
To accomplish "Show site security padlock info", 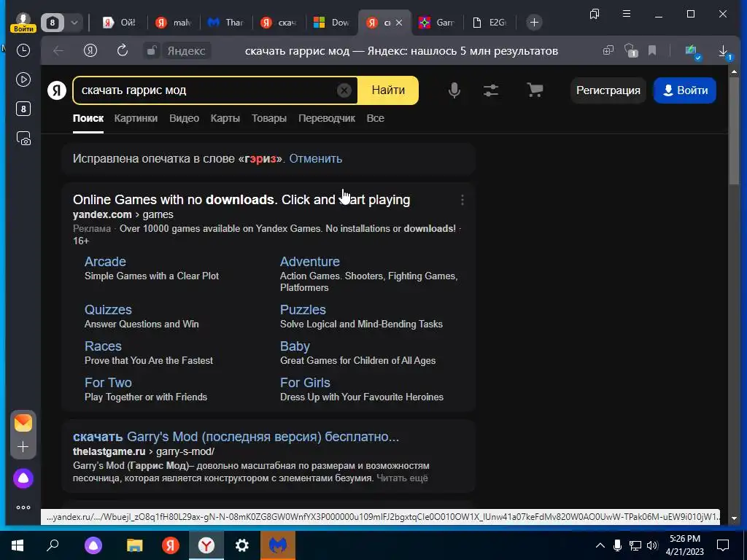I will click(152, 50).
